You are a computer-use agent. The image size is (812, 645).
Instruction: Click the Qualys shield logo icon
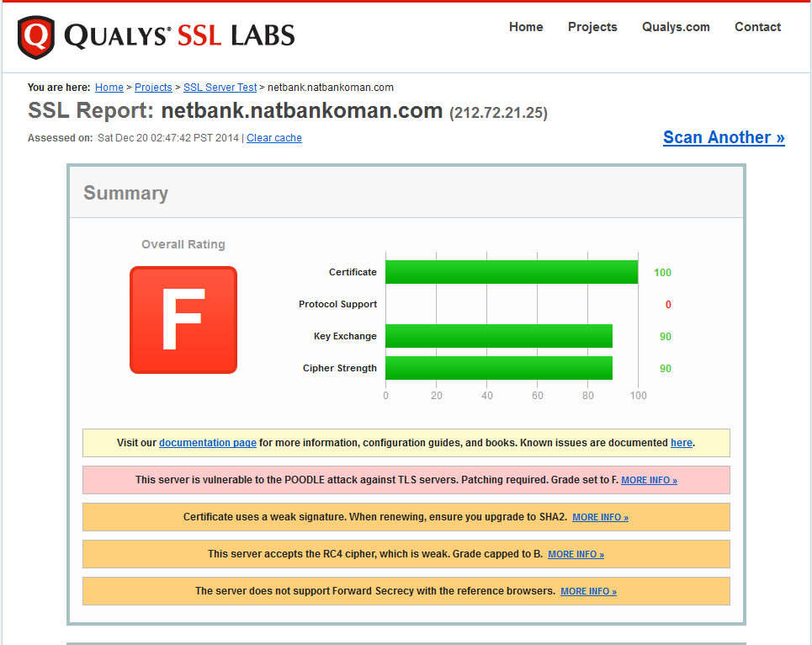pos(35,37)
